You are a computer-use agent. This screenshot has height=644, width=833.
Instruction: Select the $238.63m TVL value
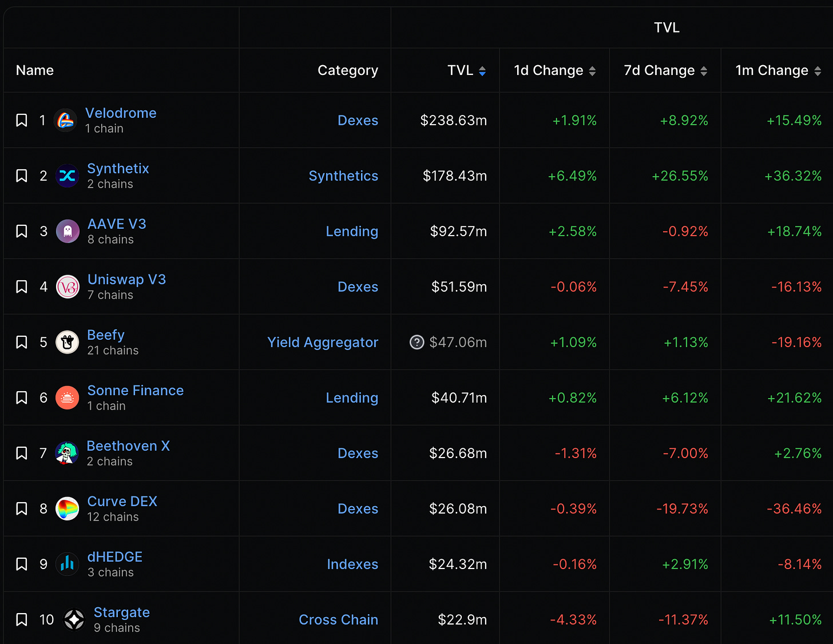point(454,120)
